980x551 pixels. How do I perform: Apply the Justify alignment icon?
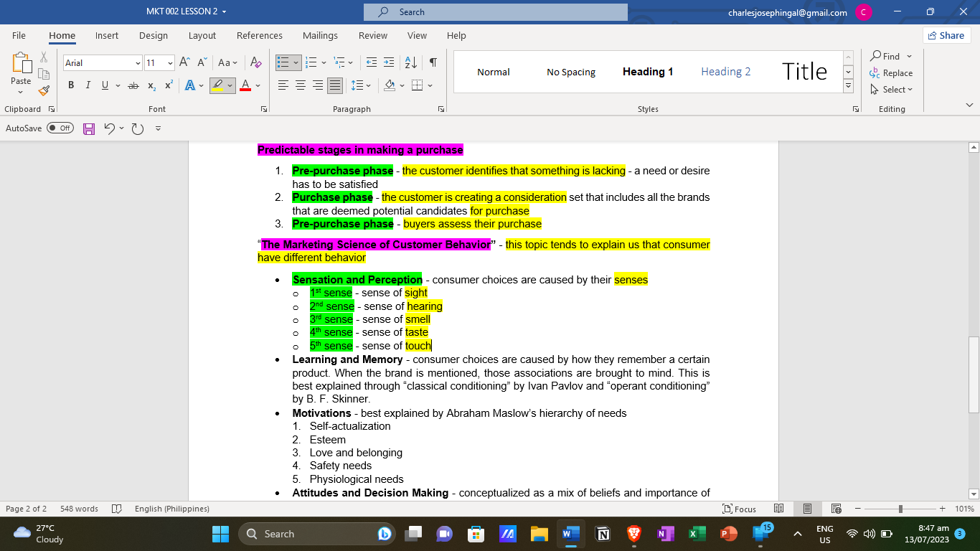click(335, 85)
